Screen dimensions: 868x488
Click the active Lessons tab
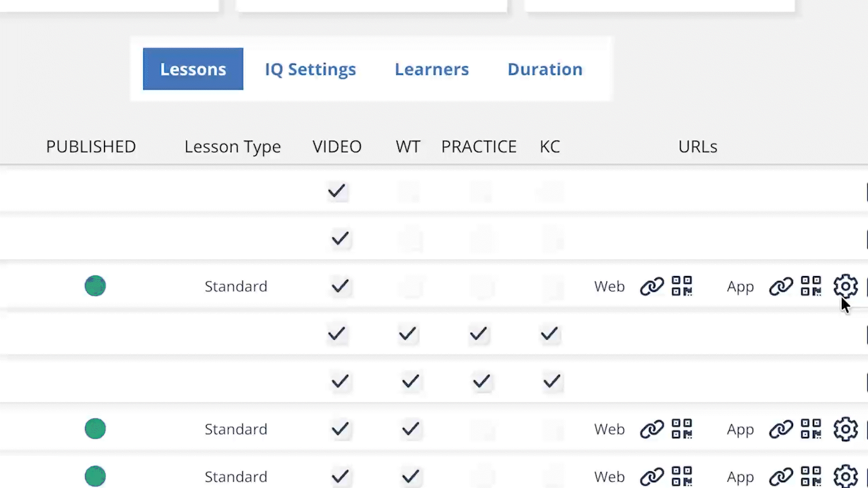[193, 69]
